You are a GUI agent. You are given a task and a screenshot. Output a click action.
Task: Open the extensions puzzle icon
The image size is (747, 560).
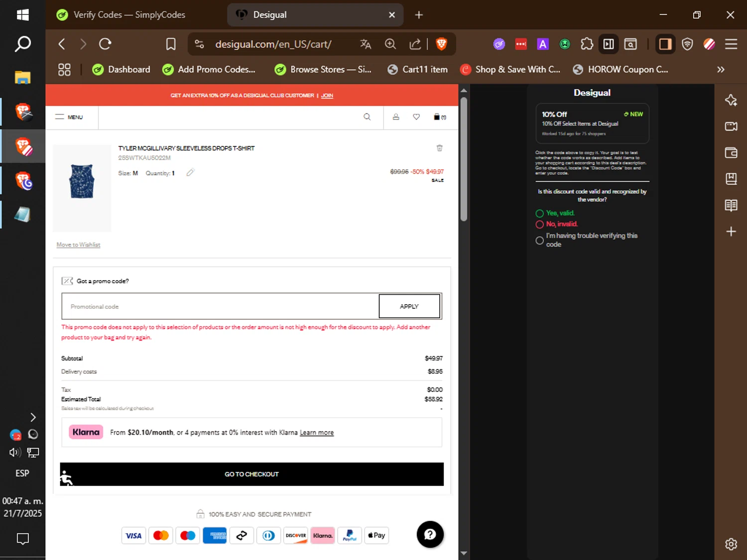point(587,44)
